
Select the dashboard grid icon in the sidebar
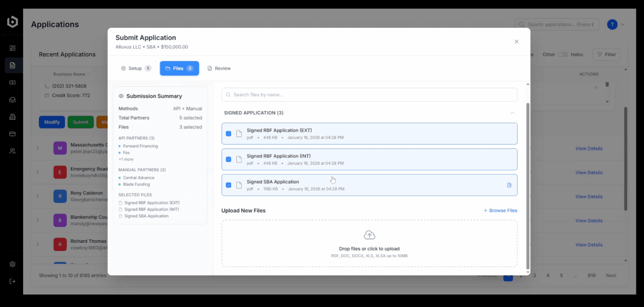point(12,47)
